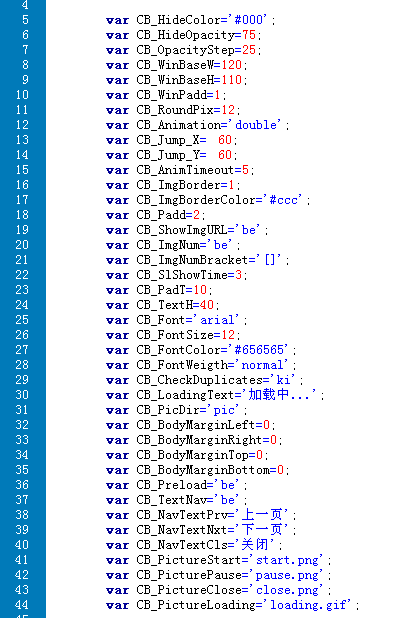Click the CB_CheckDuplicates variable
This screenshot has height=618, width=413.
(199, 380)
